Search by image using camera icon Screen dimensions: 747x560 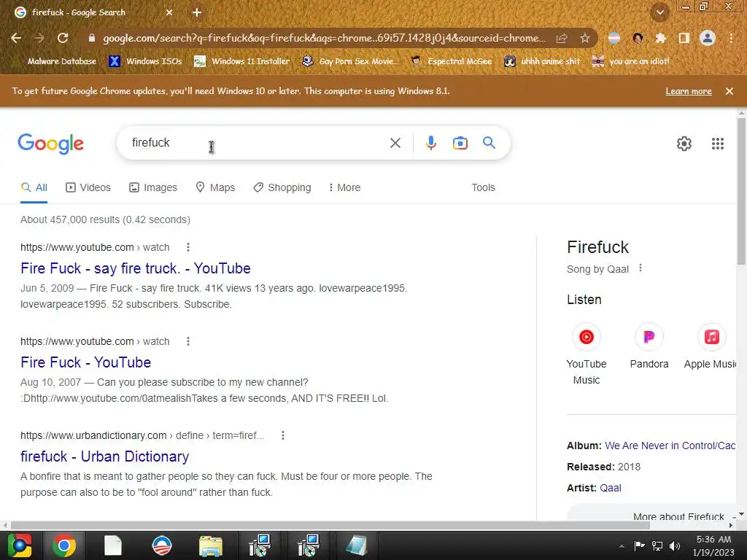(460, 143)
